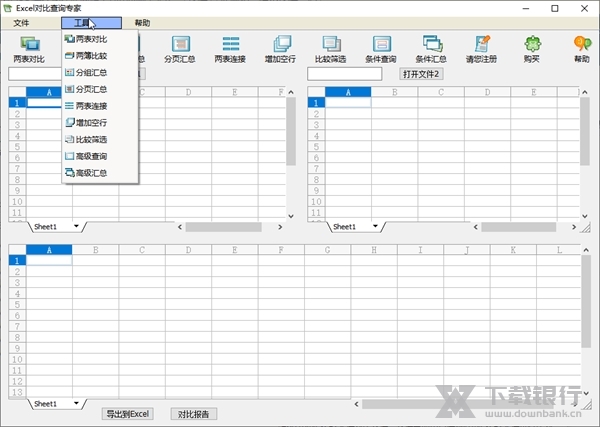Choose 两簿比较 from the 工具 menu
The height and width of the screenshot is (427, 600).
[x=91, y=56]
